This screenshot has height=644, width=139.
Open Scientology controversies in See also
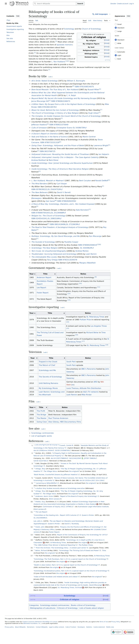[42, 433]
